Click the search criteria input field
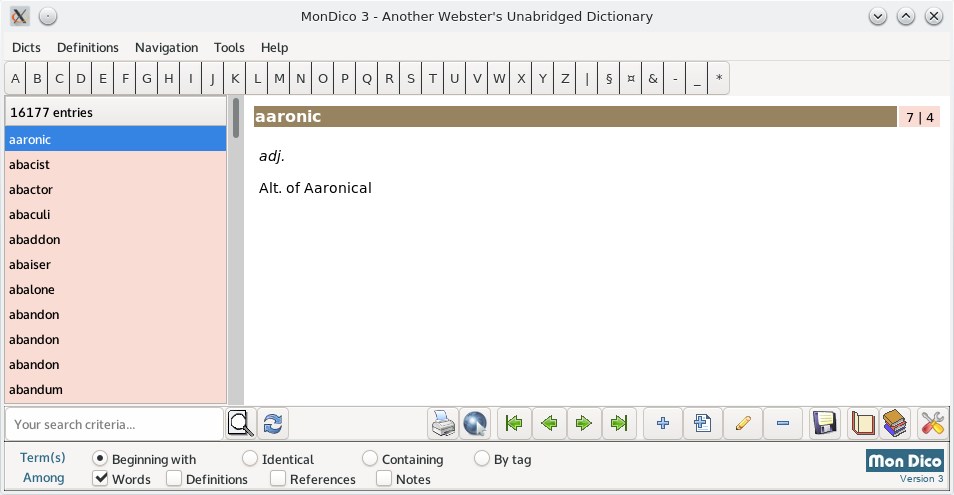Screen dimensions: 954x495 [114, 424]
